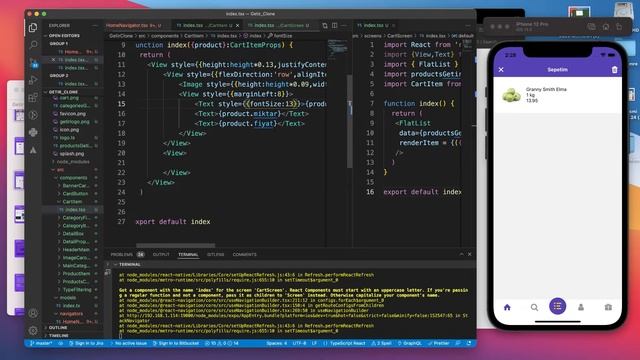Screen dimensions: 640x360
Task: Tap the search icon in the phone tab bar
Action: pyautogui.click(x=534, y=307)
